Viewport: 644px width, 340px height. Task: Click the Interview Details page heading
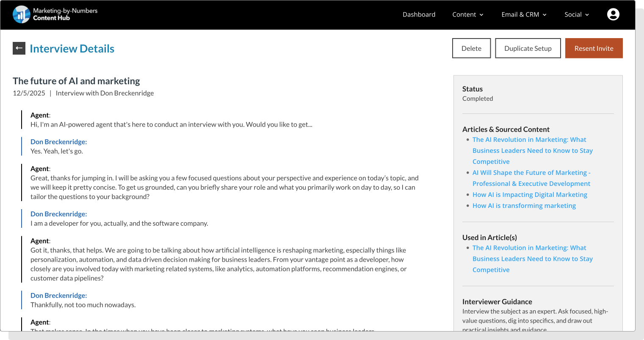tap(72, 49)
